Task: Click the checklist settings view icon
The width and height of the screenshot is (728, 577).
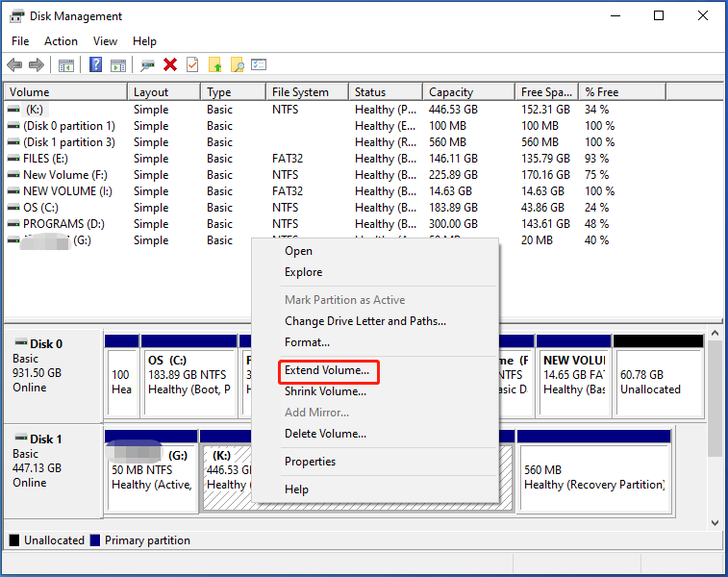Action: [x=259, y=64]
